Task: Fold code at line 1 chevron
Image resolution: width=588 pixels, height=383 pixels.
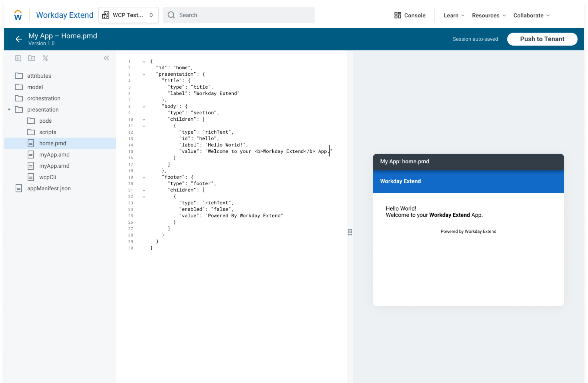Action: tap(144, 61)
